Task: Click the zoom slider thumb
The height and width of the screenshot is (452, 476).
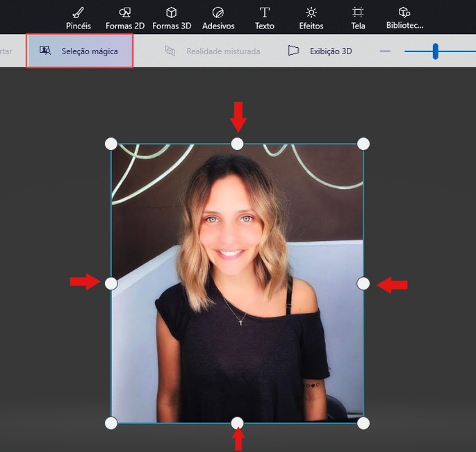Action: [x=435, y=51]
